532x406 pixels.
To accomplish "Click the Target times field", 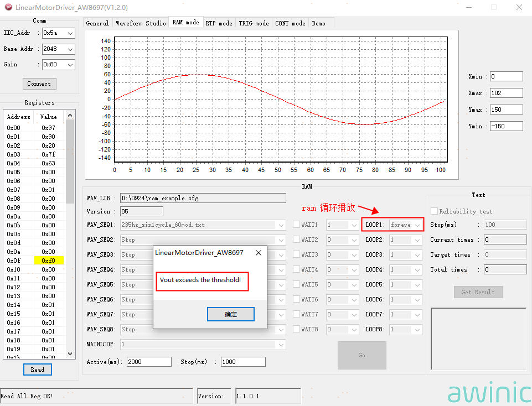I will [505, 254].
